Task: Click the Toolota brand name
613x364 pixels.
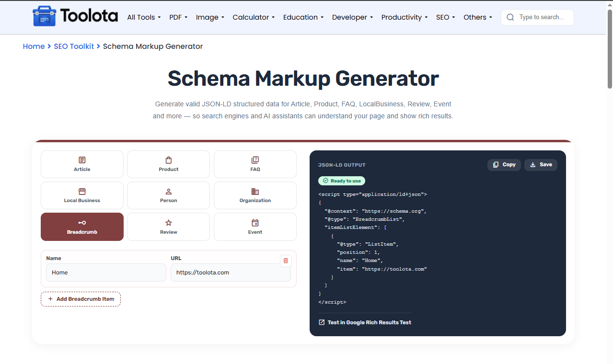Action: coord(89,16)
